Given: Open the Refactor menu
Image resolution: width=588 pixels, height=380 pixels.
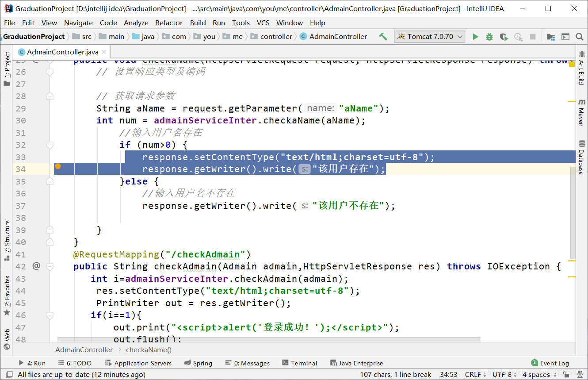Looking at the screenshot, I should point(169,23).
